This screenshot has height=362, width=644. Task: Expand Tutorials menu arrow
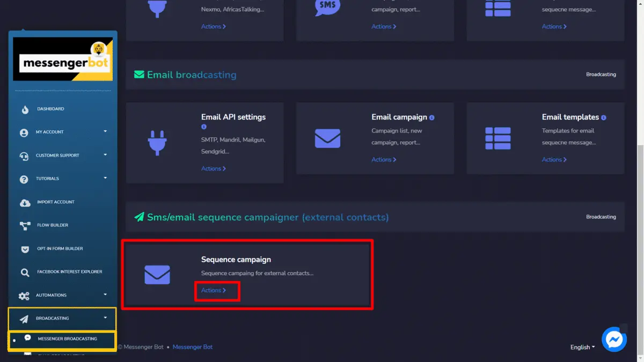pos(105,178)
